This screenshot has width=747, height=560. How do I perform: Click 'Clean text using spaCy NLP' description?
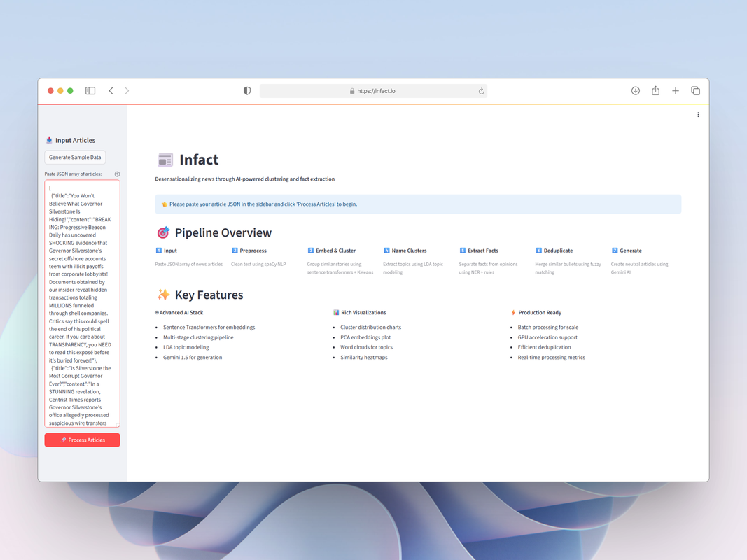(x=258, y=264)
